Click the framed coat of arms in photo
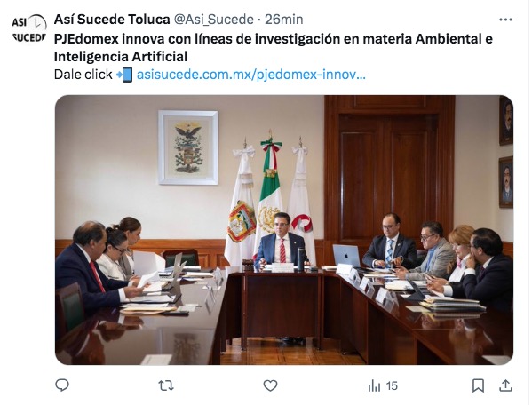 point(188,147)
